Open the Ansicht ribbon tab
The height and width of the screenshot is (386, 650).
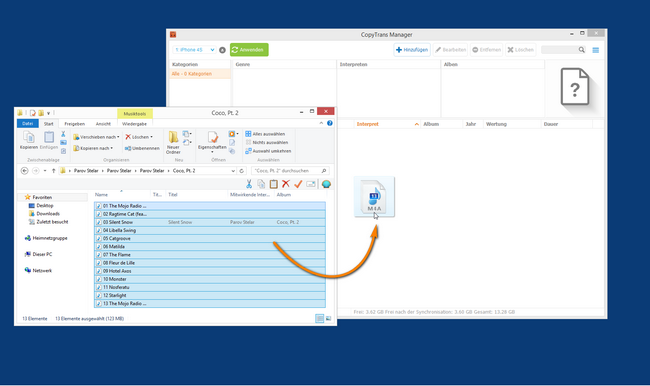pyautogui.click(x=103, y=124)
